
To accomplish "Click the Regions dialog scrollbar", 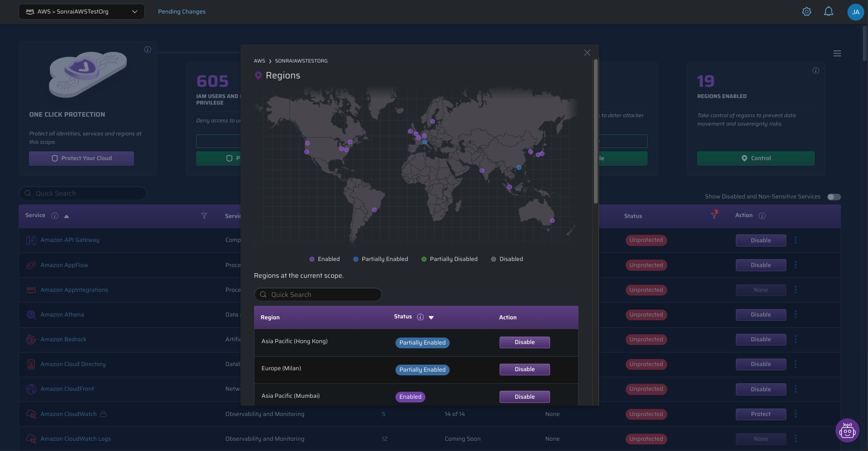I will 595,132.
